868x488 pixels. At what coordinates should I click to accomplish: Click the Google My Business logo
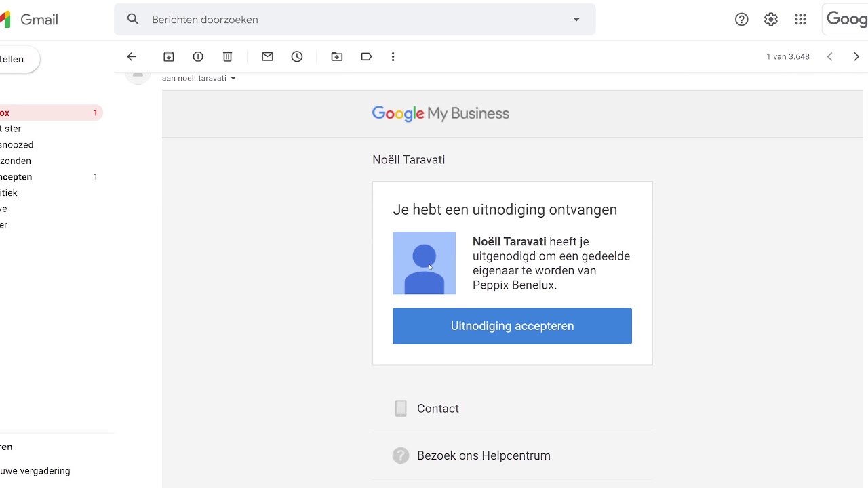441,114
